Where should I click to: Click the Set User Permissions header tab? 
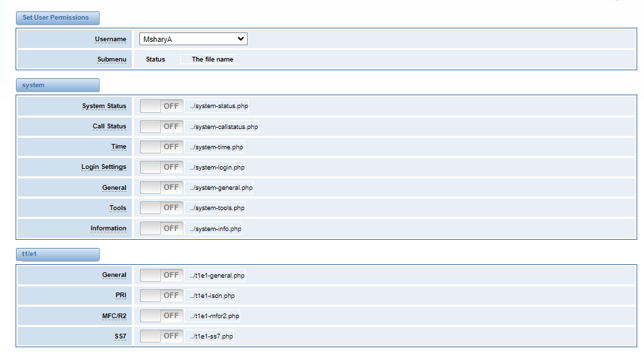[x=57, y=18]
